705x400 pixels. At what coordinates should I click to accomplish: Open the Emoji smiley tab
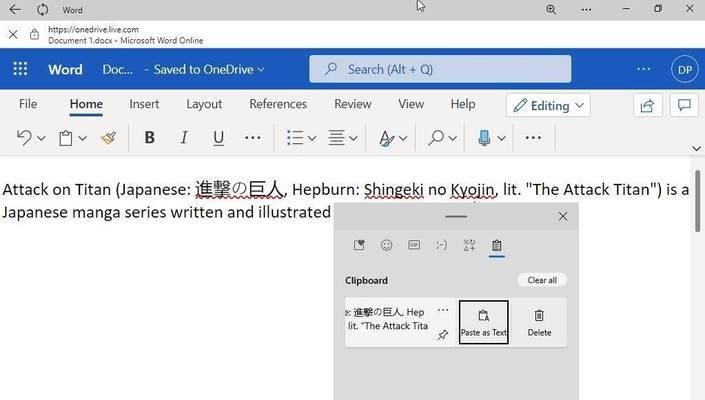[x=387, y=245]
